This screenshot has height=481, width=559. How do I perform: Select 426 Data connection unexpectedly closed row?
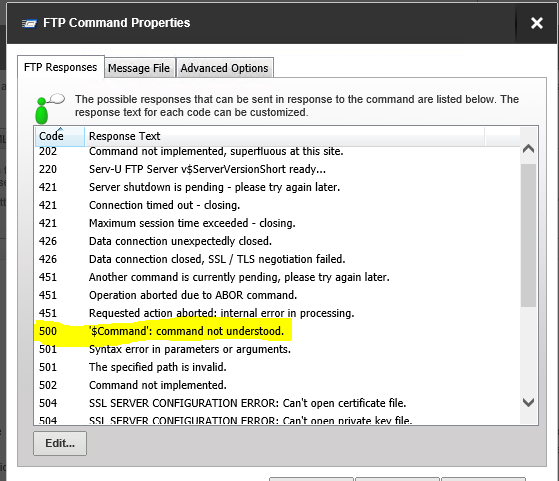(x=277, y=241)
